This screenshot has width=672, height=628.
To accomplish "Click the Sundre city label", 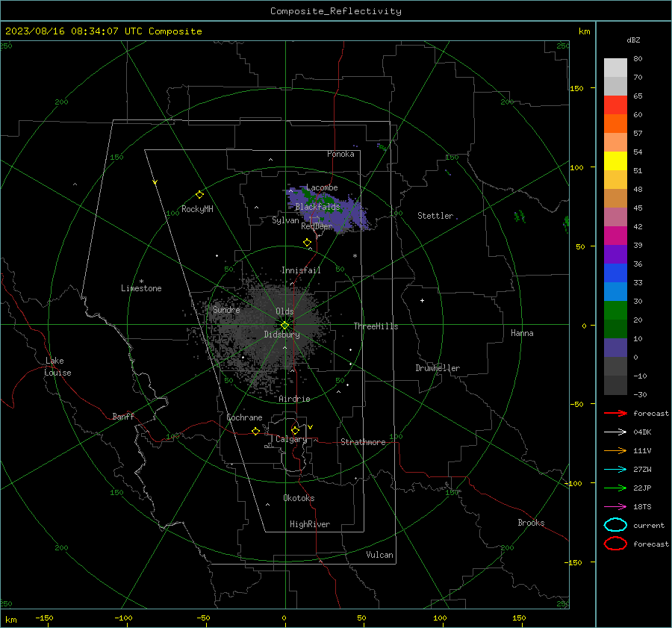I will coord(226,310).
